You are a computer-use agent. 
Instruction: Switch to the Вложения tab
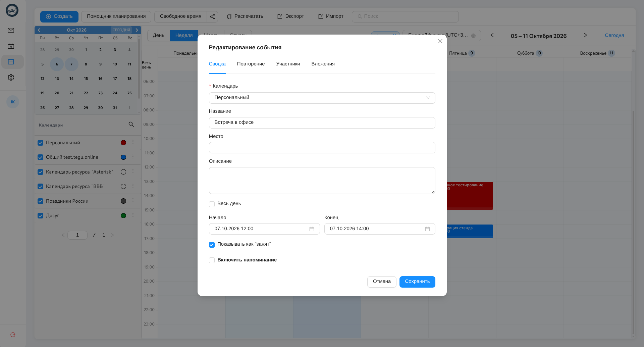pos(323,64)
